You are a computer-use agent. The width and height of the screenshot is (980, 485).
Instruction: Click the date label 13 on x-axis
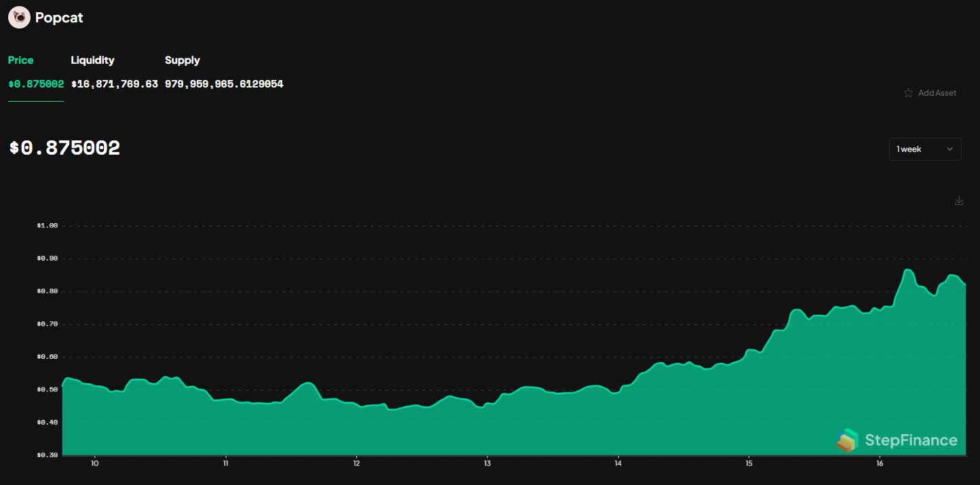point(487,464)
